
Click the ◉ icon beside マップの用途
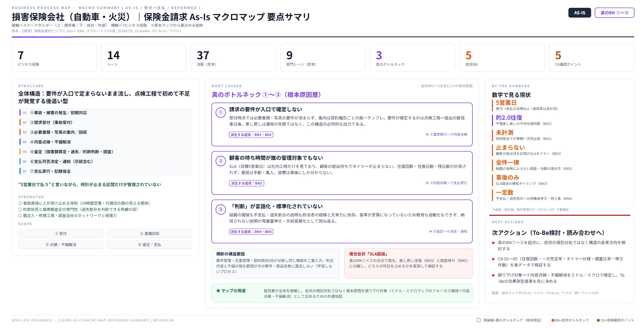[218, 291]
